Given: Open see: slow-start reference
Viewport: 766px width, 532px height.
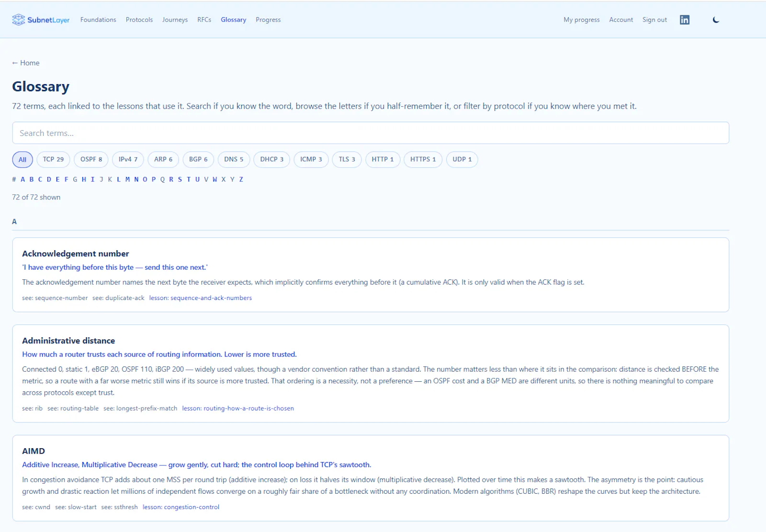Looking at the screenshot, I should click(76, 507).
